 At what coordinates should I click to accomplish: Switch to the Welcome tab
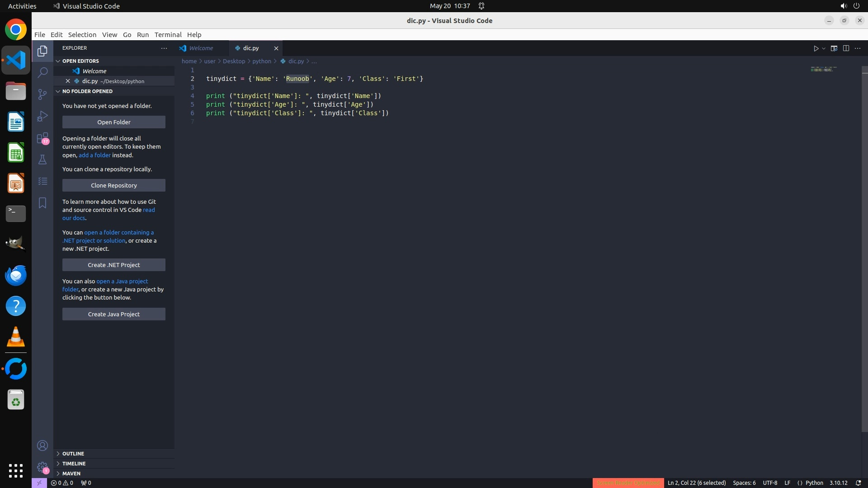(201, 48)
